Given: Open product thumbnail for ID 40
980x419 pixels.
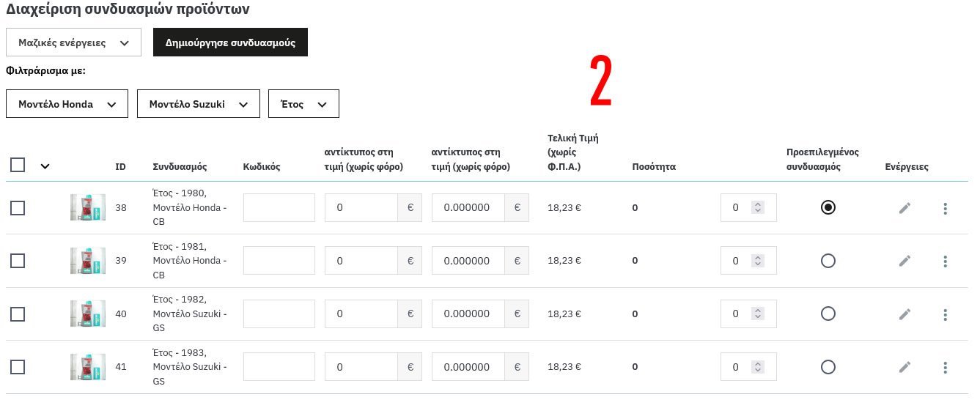Looking at the screenshot, I should coord(88,314).
